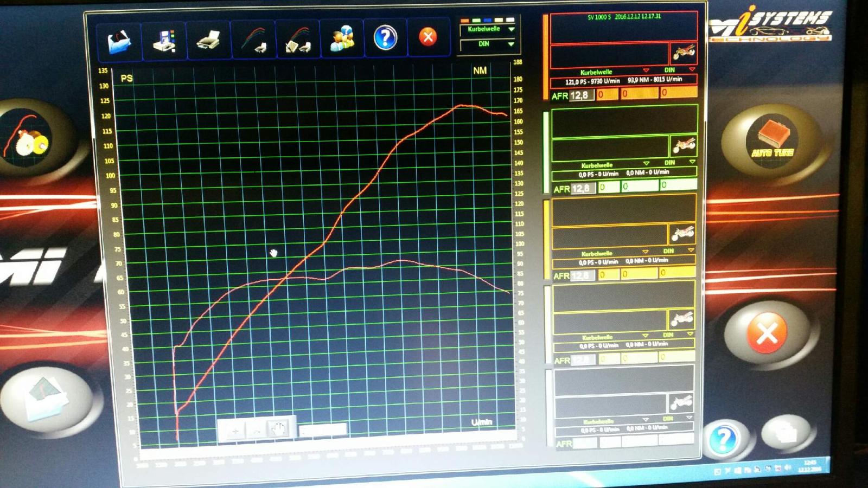Expand Kurbelwelle dropdown in red run slot

646,70
